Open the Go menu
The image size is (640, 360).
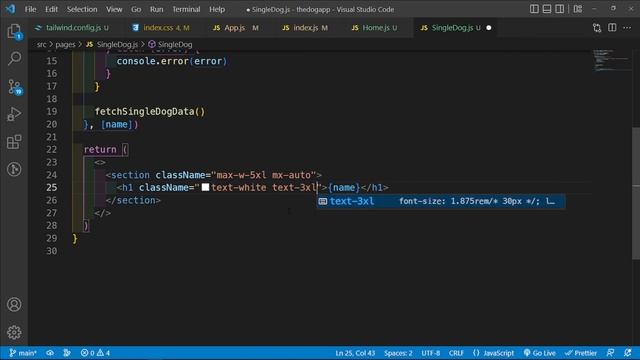click(x=136, y=9)
